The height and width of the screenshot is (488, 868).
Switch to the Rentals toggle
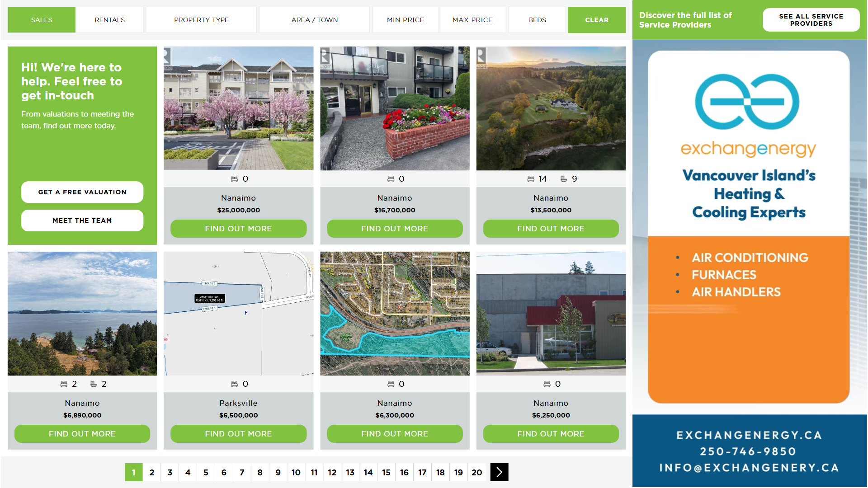(109, 20)
